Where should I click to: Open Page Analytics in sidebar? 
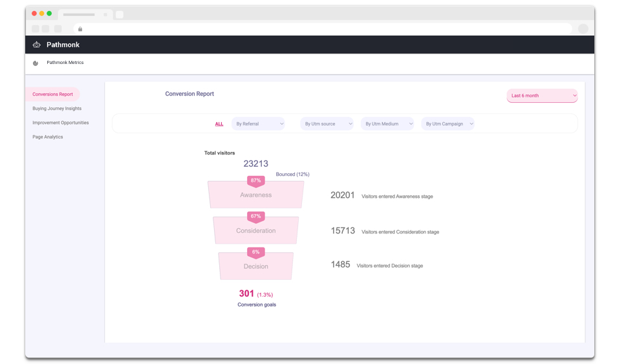pyautogui.click(x=48, y=137)
